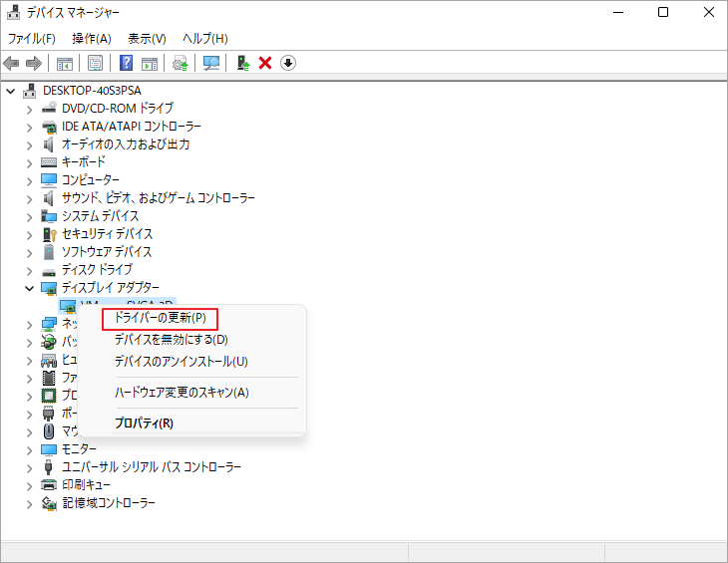Open the ヘルプ(H) menu
This screenshot has width=728, height=563.
[205, 39]
